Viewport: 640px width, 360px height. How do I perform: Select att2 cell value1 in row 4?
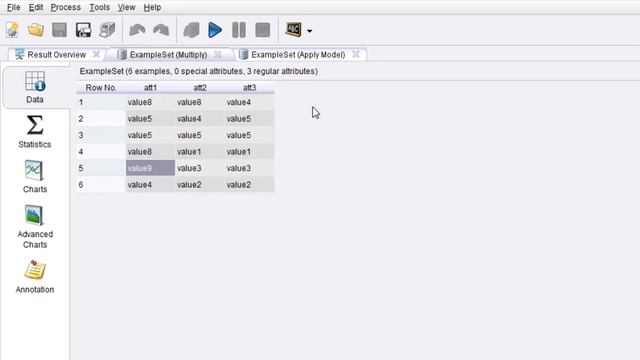200,152
